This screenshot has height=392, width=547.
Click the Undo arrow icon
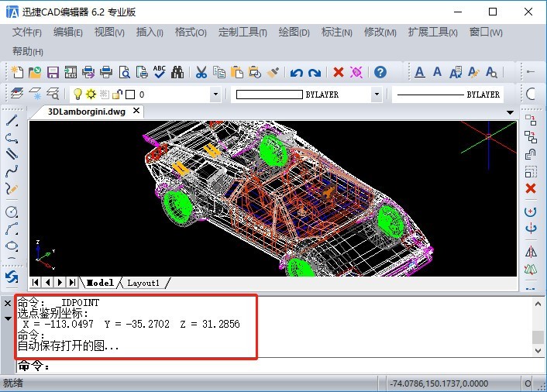pos(296,72)
